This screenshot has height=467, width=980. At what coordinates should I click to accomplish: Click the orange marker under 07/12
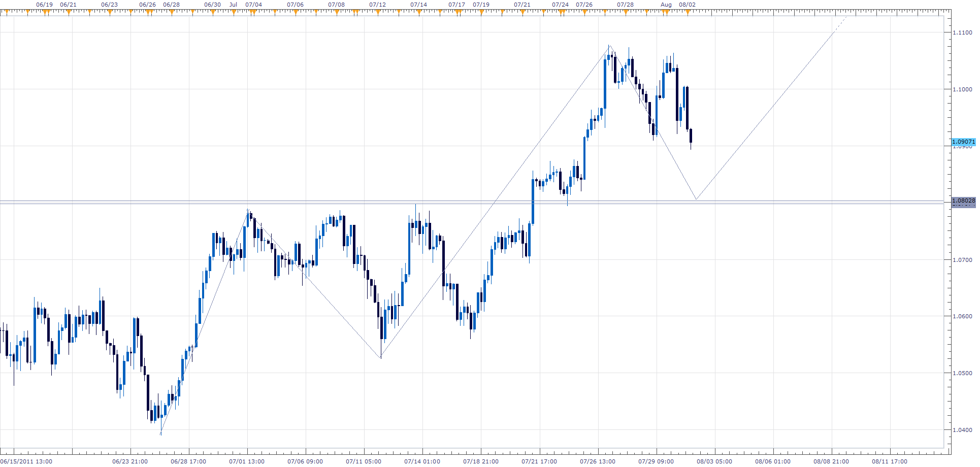377,12
